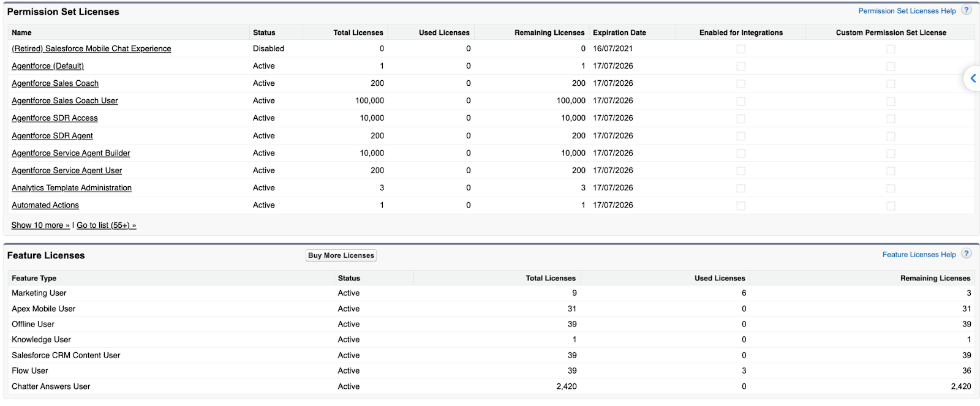The height and width of the screenshot is (406, 980).
Task: Click the Feature Licenses help question-mark icon
Action: pyautogui.click(x=967, y=254)
